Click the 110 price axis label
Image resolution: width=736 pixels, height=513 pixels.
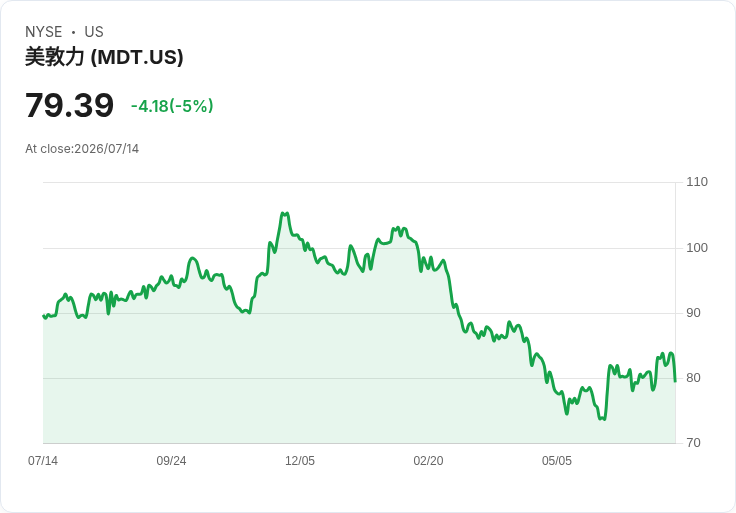(697, 182)
